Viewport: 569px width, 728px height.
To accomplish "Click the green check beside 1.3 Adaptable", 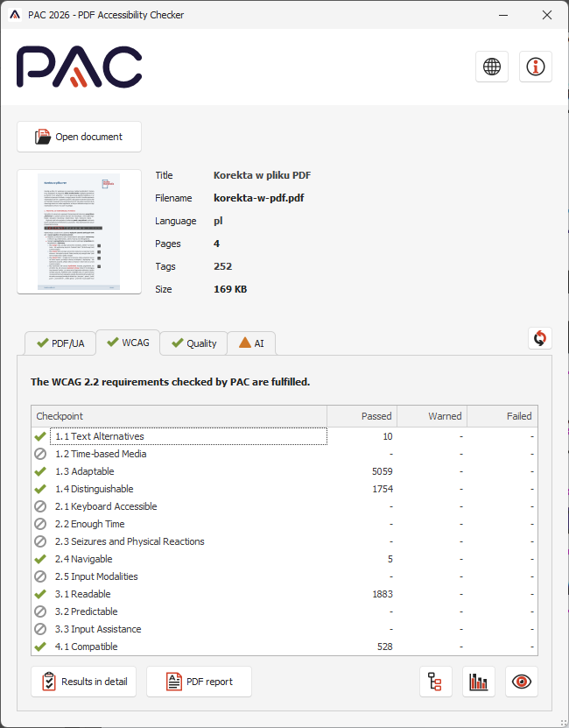I will (x=40, y=471).
